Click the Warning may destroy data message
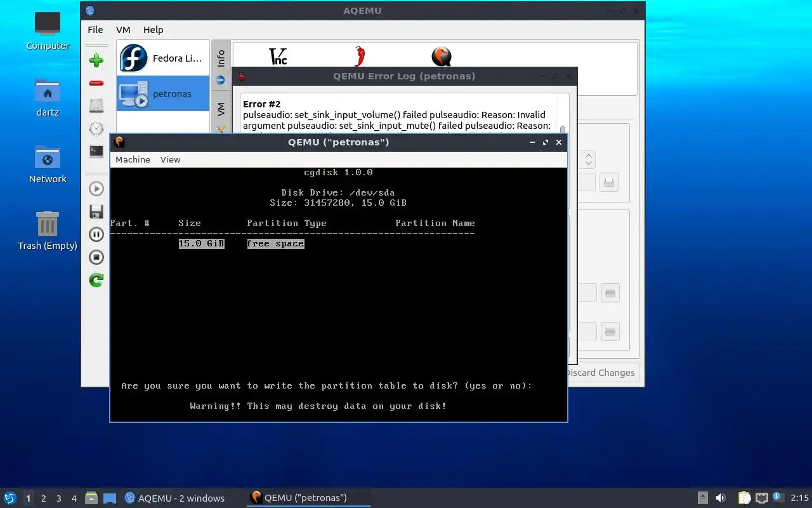The image size is (812, 508). click(x=318, y=406)
